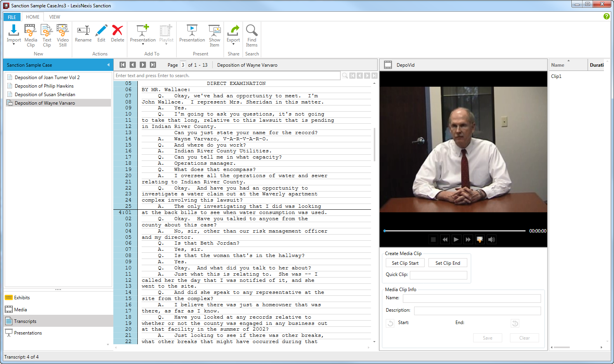Add the item to a Presentation

point(142,35)
